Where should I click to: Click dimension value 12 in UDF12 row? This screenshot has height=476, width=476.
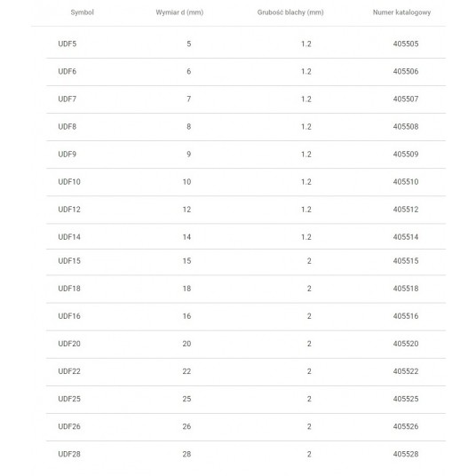pos(186,210)
